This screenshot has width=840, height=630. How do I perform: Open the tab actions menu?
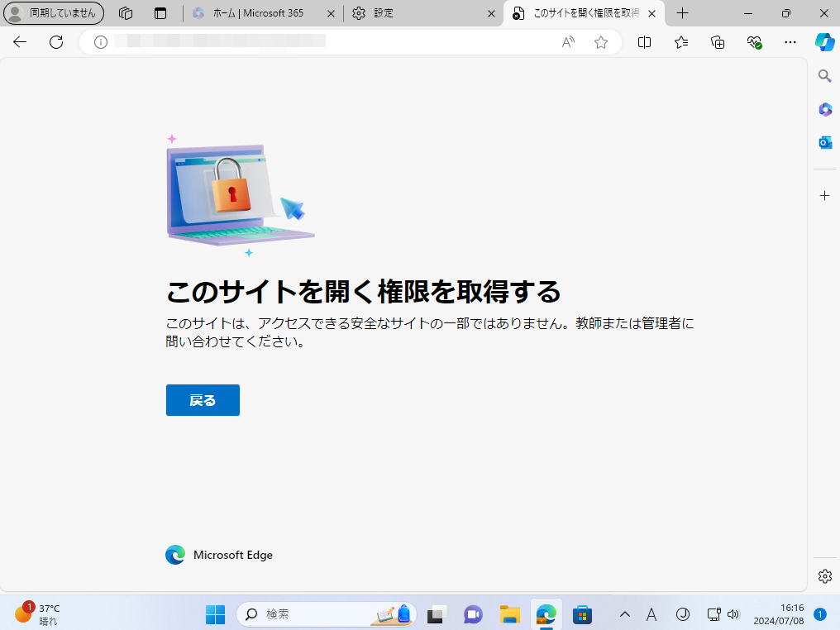[124, 13]
